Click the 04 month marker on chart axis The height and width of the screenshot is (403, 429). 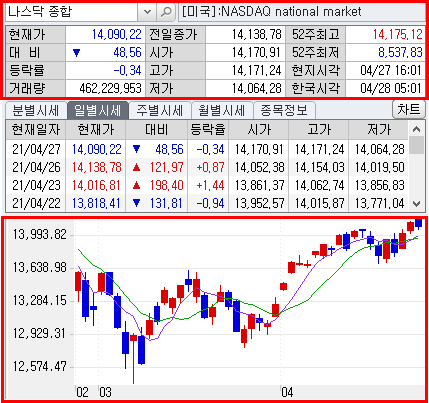pyautogui.click(x=287, y=392)
